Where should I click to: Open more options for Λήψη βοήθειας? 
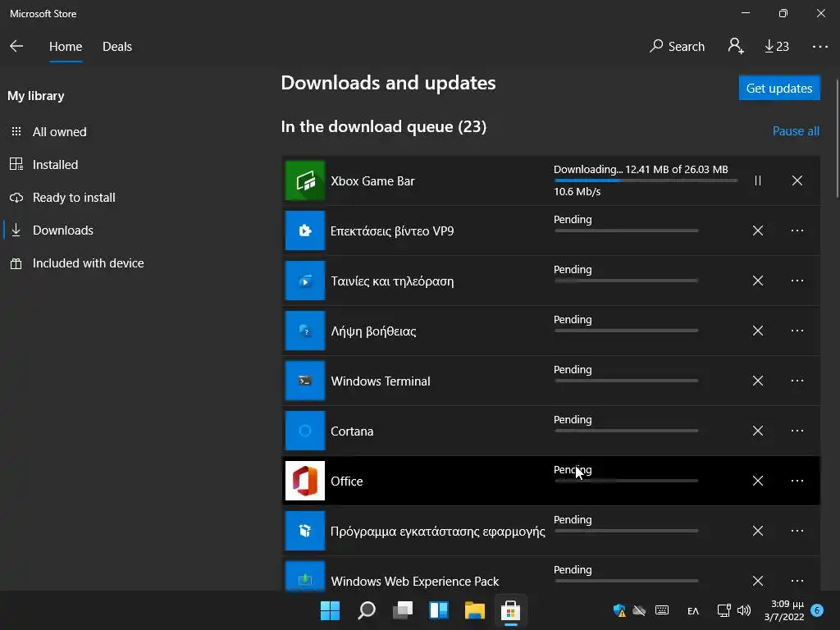click(797, 331)
